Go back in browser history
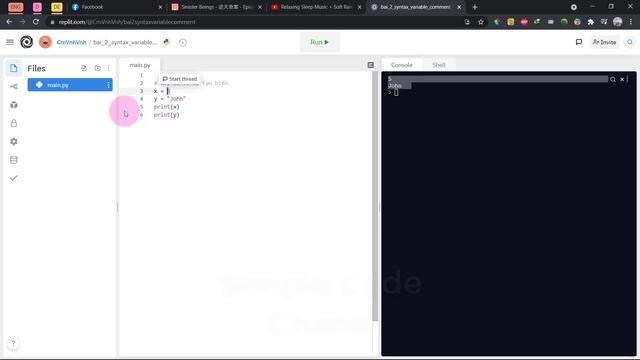Viewport: 640px width, 360px height. point(9,22)
